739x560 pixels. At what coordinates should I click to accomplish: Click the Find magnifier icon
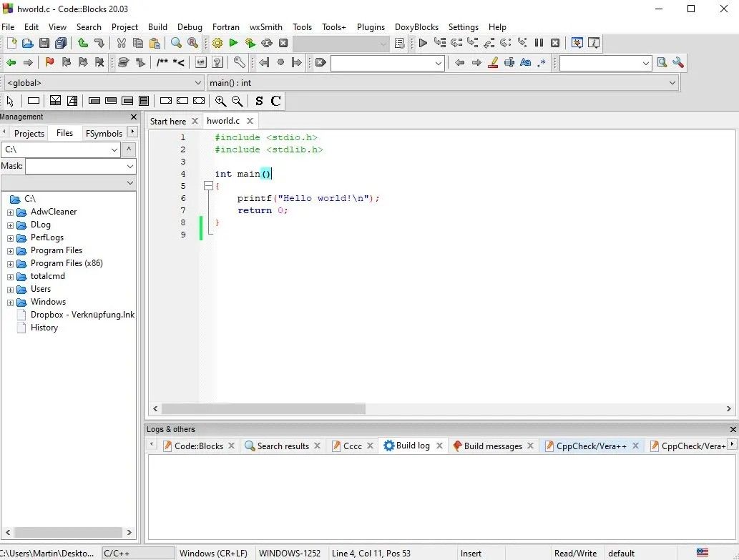[176, 44]
